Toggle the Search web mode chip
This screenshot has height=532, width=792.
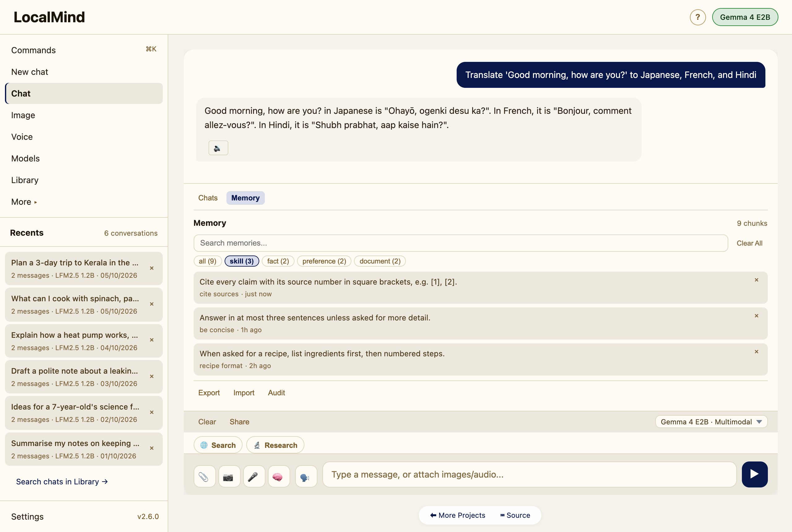[x=218, y=445]
